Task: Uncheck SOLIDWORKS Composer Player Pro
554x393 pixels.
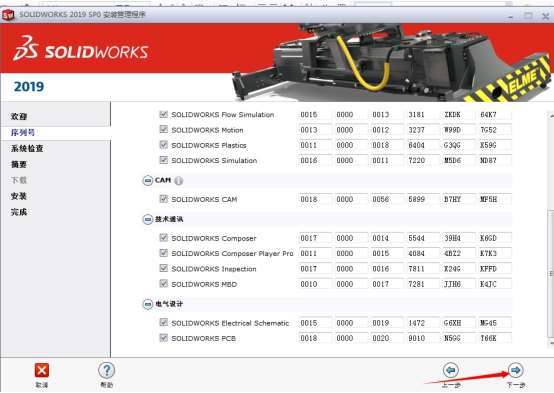Action: point(163,253)
